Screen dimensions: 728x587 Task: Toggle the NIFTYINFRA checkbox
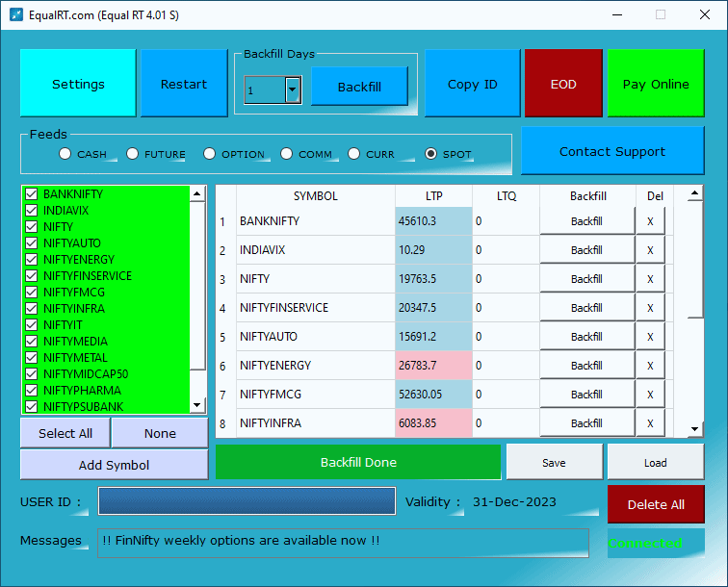[x=32, y=308]
